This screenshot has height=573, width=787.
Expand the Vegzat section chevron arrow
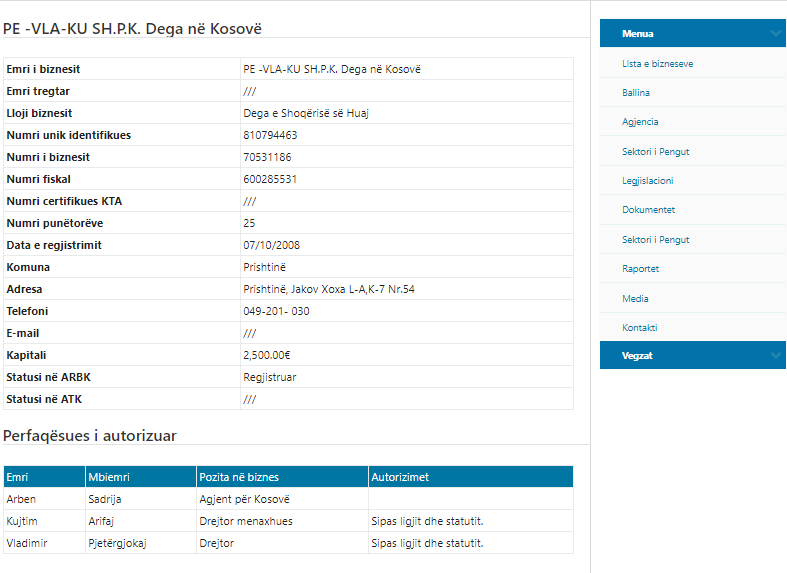[x=776, y=355]
